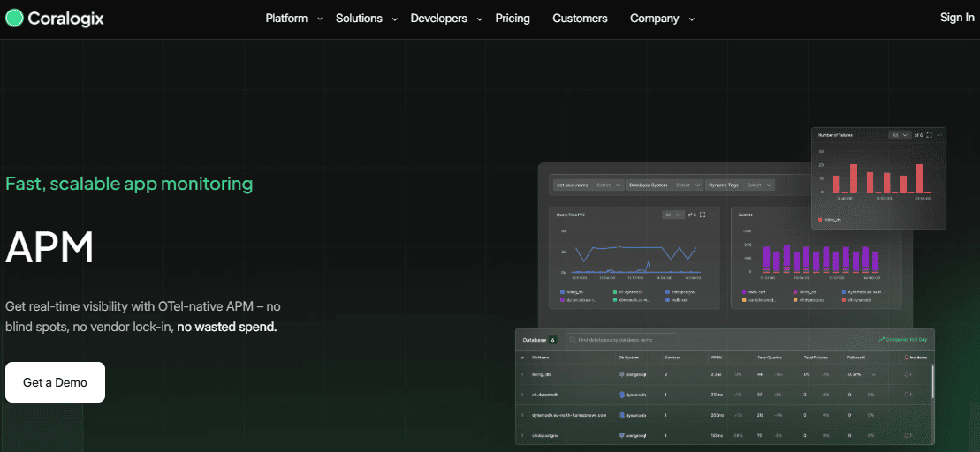Click the Db Name column header

tap(541, 358)
